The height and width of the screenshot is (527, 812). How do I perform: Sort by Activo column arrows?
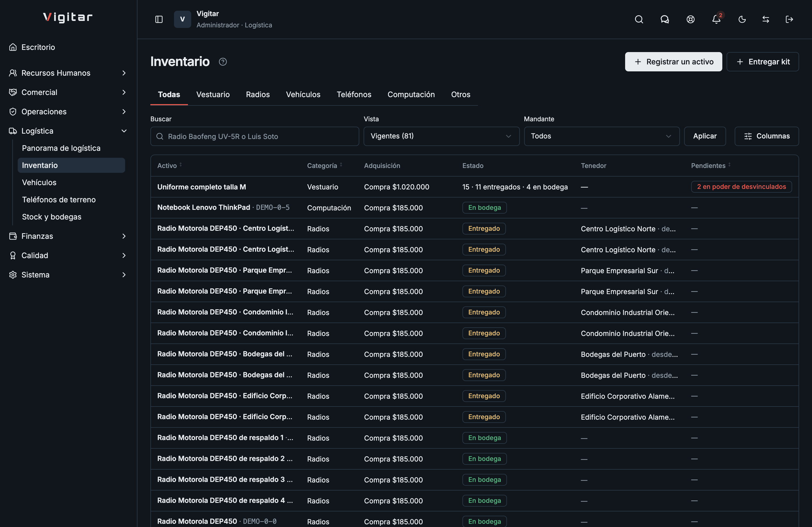pos(181,165)
